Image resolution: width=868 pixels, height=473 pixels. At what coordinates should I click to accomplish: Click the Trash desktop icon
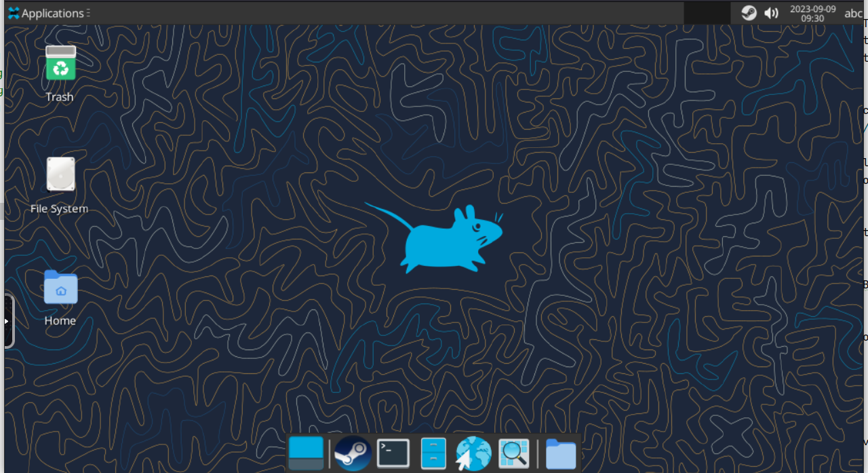pyautogui.click(x=60, y=73)
